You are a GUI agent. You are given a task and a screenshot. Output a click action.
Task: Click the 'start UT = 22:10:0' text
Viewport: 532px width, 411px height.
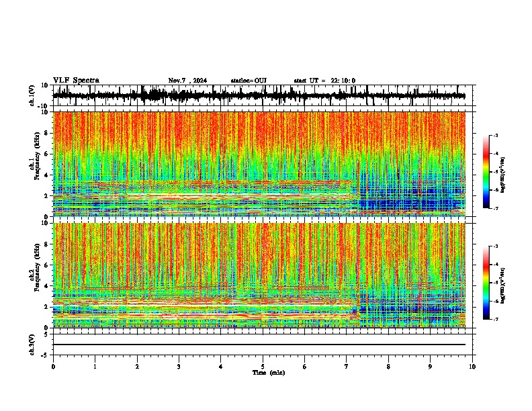tap(324, 81)
